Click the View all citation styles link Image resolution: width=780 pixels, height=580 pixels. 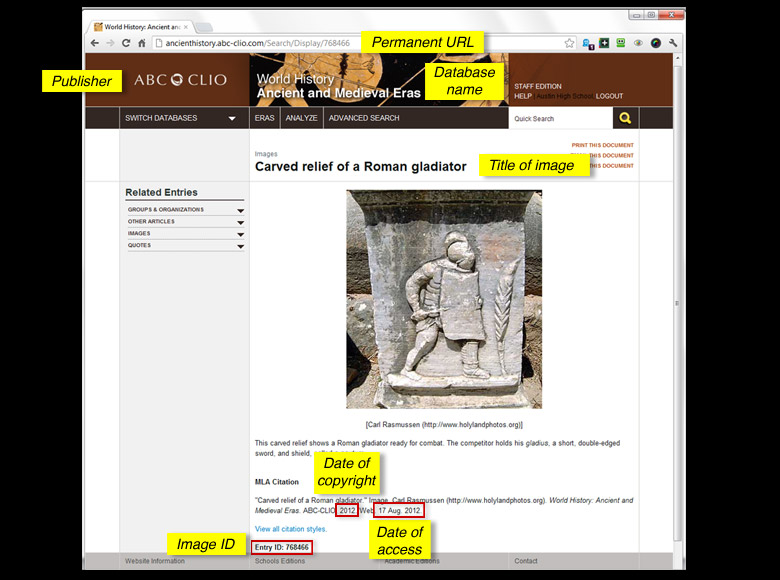coord(291,529)
